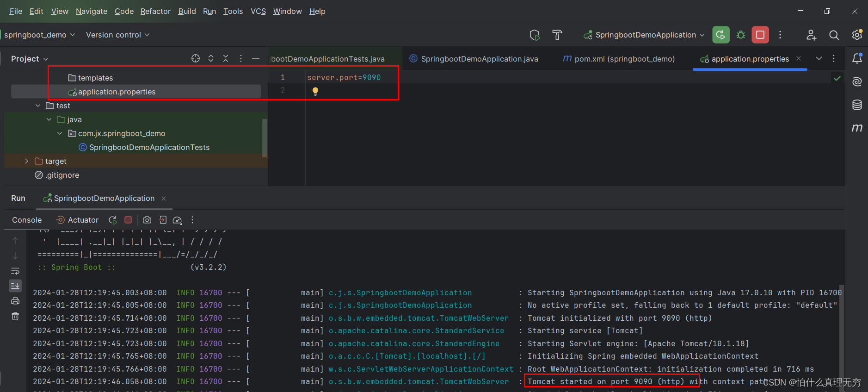Toggle soft-wrap in console

(15, 271)
